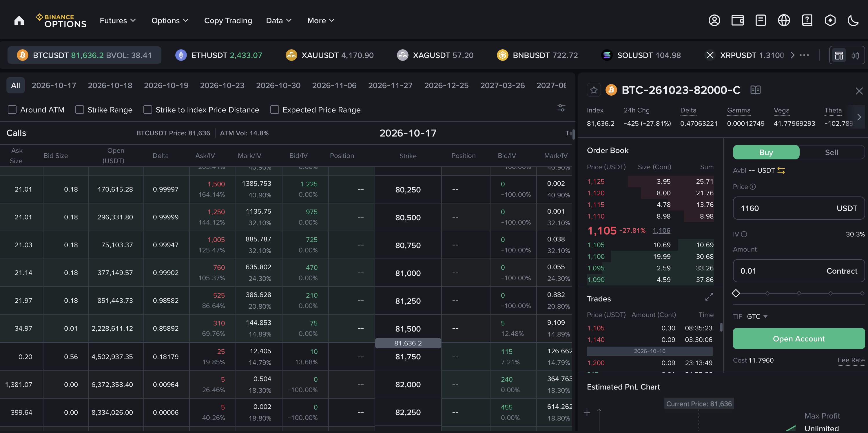Open Copy Trading page

click(228, 21)
